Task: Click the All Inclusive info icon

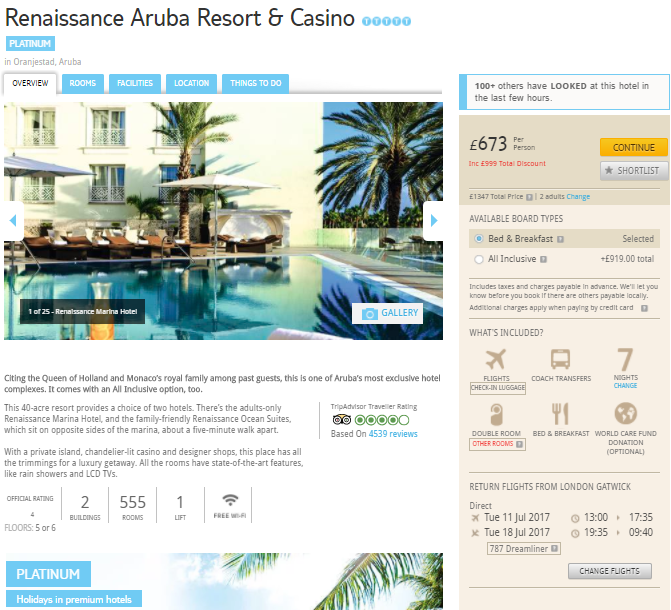Action: (543, 259)
